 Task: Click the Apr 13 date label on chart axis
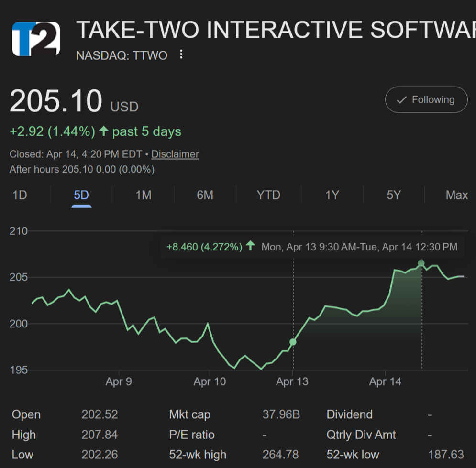coord(292,381)
